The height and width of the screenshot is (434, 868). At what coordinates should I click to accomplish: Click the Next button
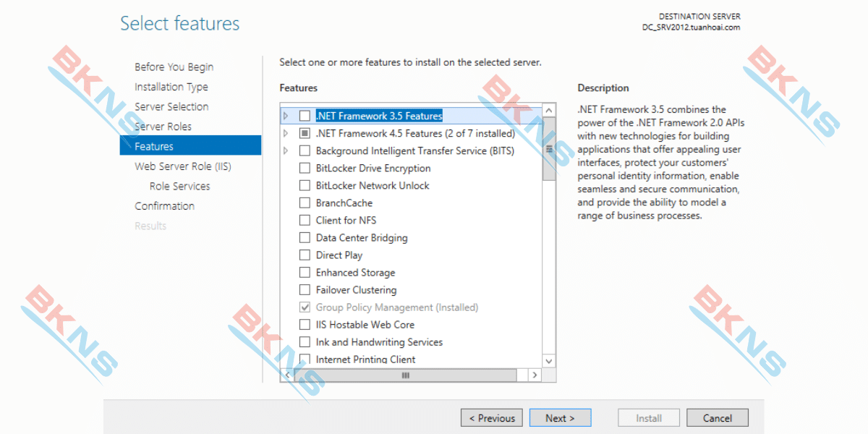560,418
